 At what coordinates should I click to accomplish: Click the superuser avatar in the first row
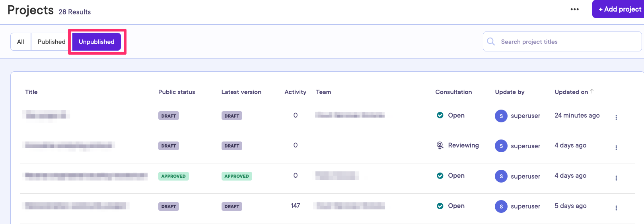tap(501, 116)
